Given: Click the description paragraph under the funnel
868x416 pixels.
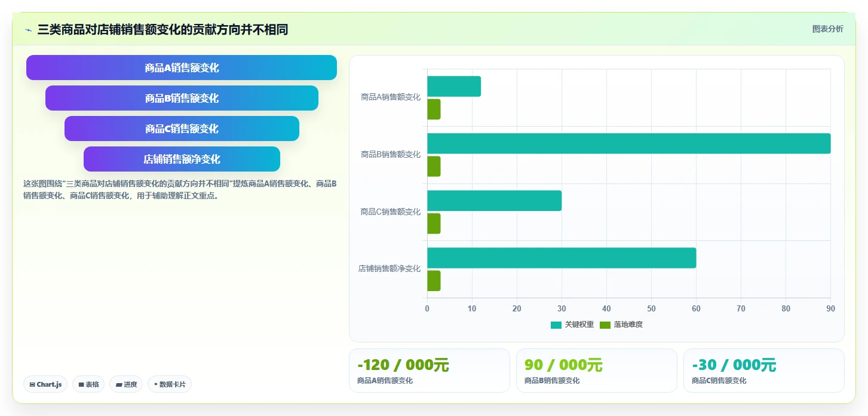Looking at the screenshot, I should [180, 189].
